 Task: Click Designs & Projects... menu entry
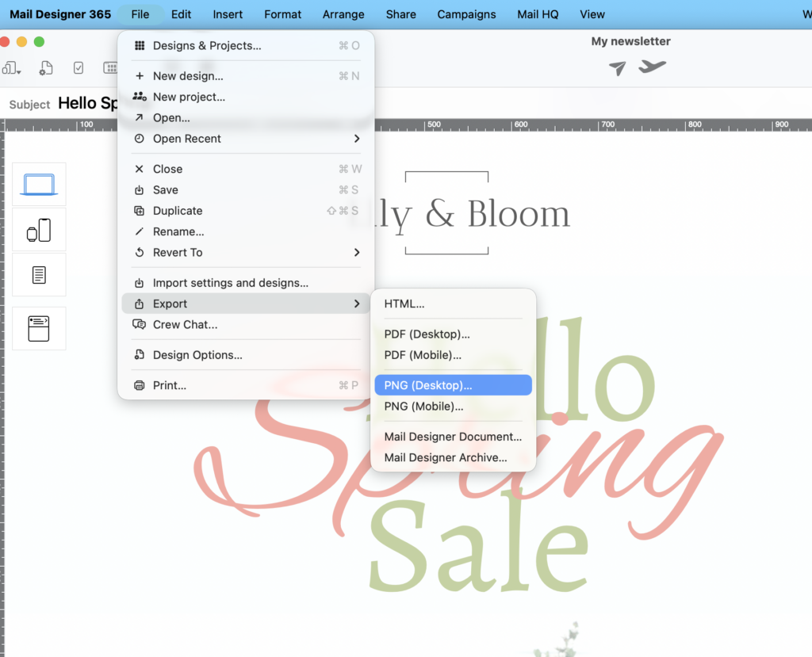click(x=207, y=46)
